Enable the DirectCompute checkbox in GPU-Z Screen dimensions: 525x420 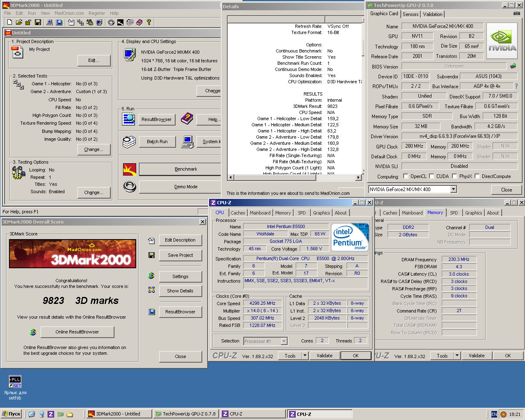click(477, 176)
